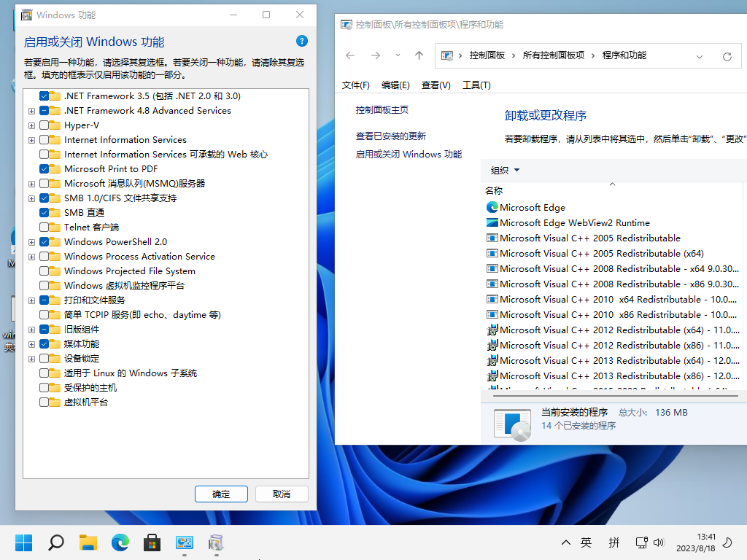Open the 编辑(E) menu
The height and width of the screenshot is (560, 747).
pyautogui.click(x=395, y=85)
